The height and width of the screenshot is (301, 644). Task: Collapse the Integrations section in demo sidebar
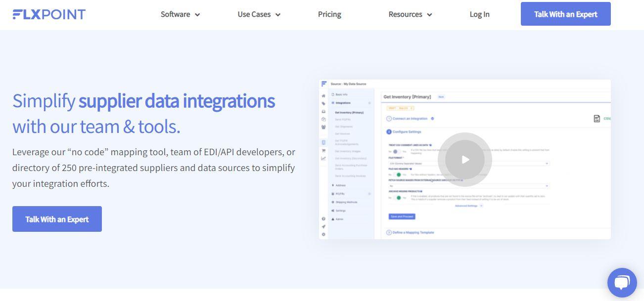(369, 103)
